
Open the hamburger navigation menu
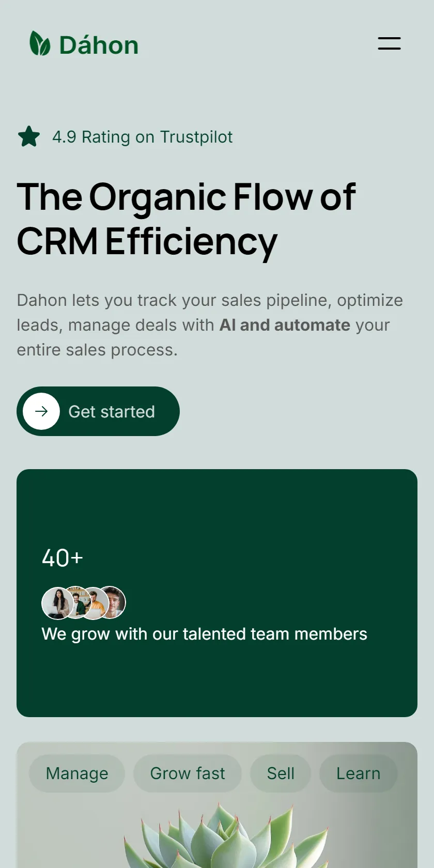click(389, 43)
